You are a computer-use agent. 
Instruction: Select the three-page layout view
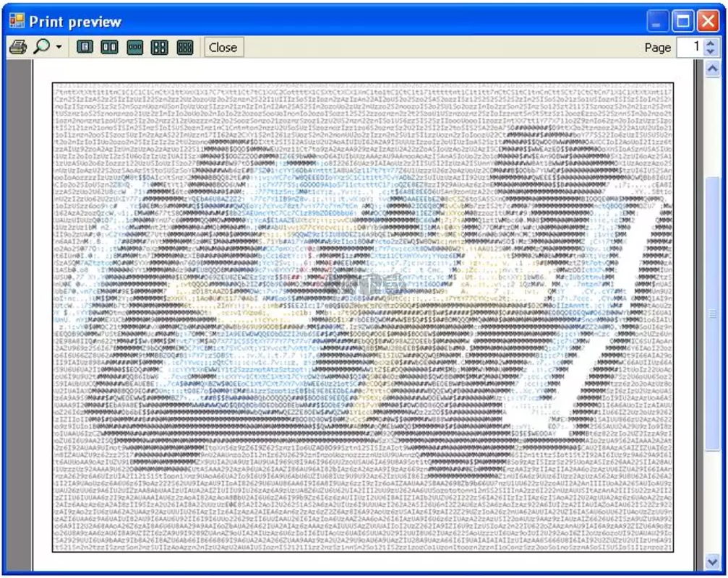click(x=135, y=47)
